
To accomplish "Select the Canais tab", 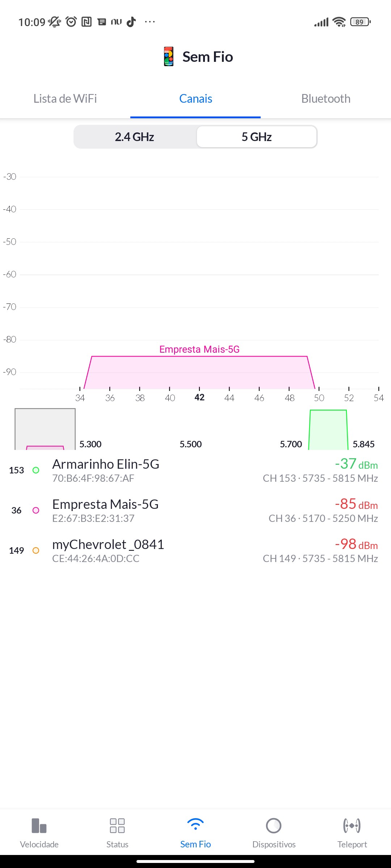I will click(195, 99).
